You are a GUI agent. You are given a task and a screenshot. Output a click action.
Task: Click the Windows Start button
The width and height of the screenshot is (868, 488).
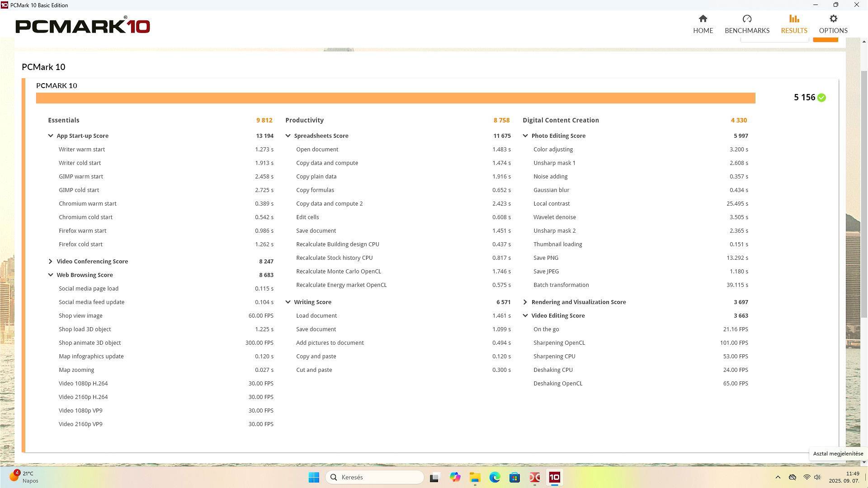coord(314,477)
